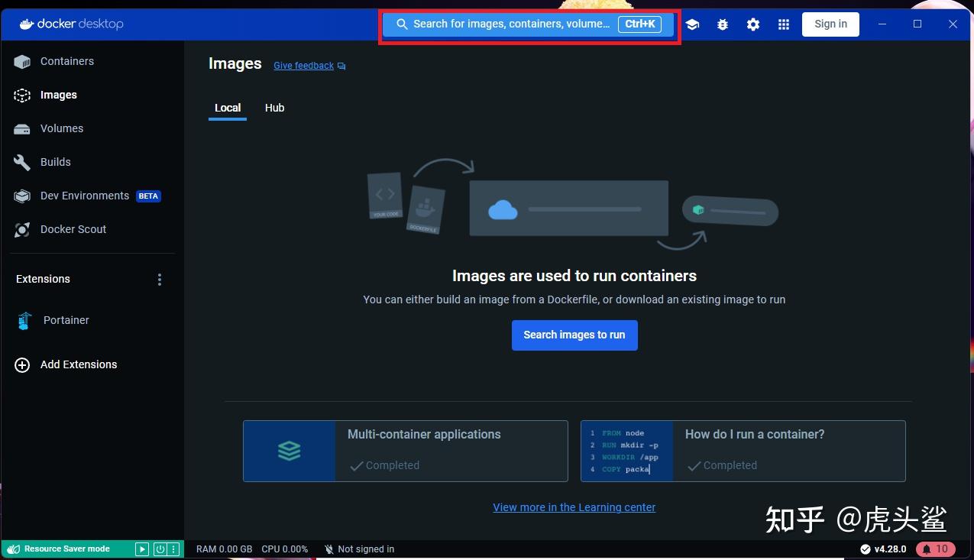Click the BETA badge by Dev Environments
This screenshot has height=560, width=974.
tap(148, 196)
